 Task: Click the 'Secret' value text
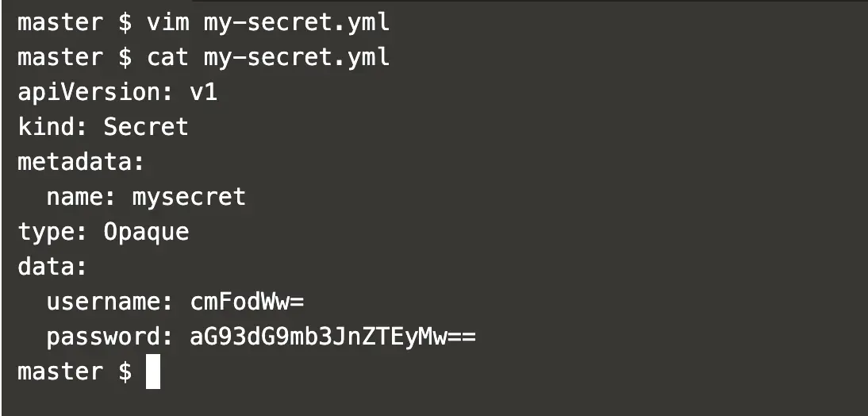pyautogui.click(x=146, y=127)
